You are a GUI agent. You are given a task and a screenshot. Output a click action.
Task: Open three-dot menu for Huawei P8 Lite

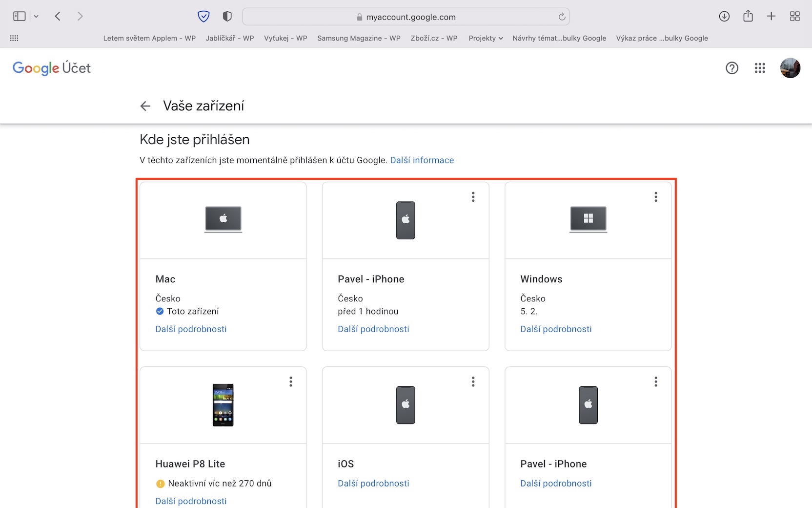(291, 381)
